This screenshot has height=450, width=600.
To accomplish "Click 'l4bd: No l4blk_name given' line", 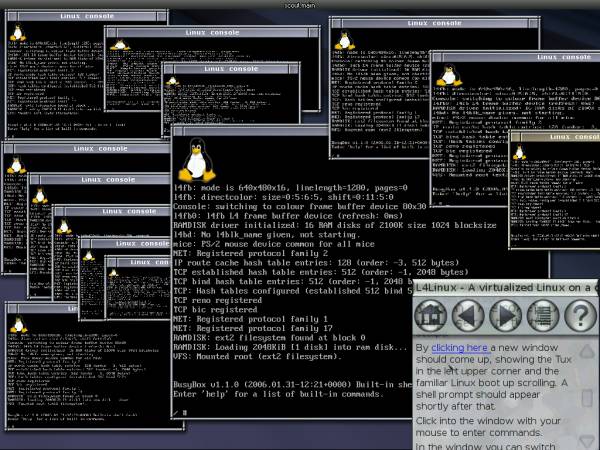I will click(x=267, y=235).
